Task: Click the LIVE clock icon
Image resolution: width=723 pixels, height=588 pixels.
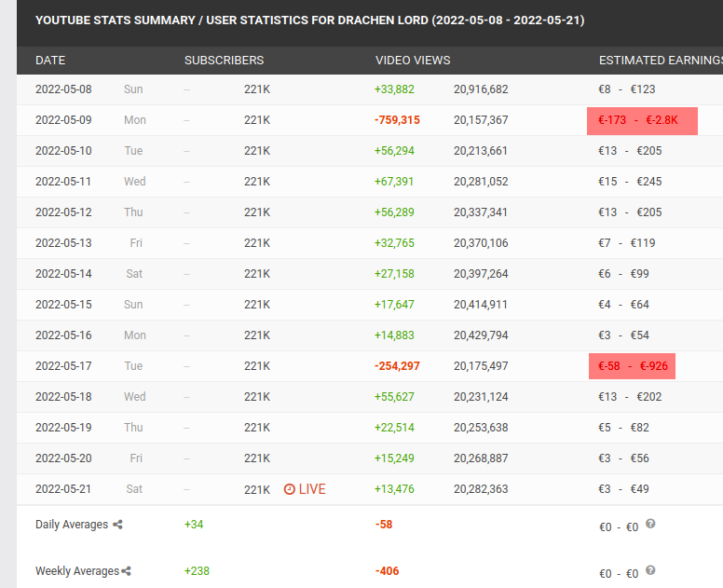Action: point(289,489)
